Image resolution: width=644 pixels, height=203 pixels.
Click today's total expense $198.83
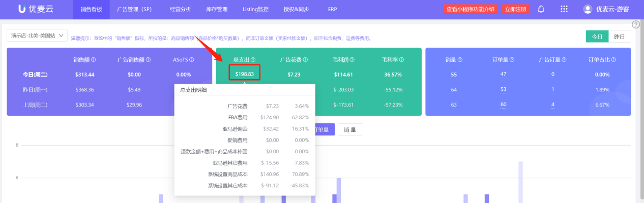[244, 75]
